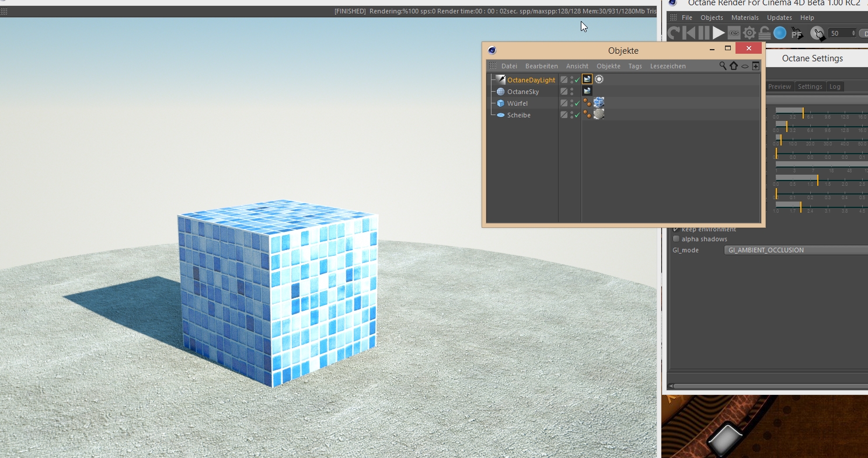Open the File menu in Octane Render window
Viewport: 868px width, 458px height.
(x=687, y=18)
